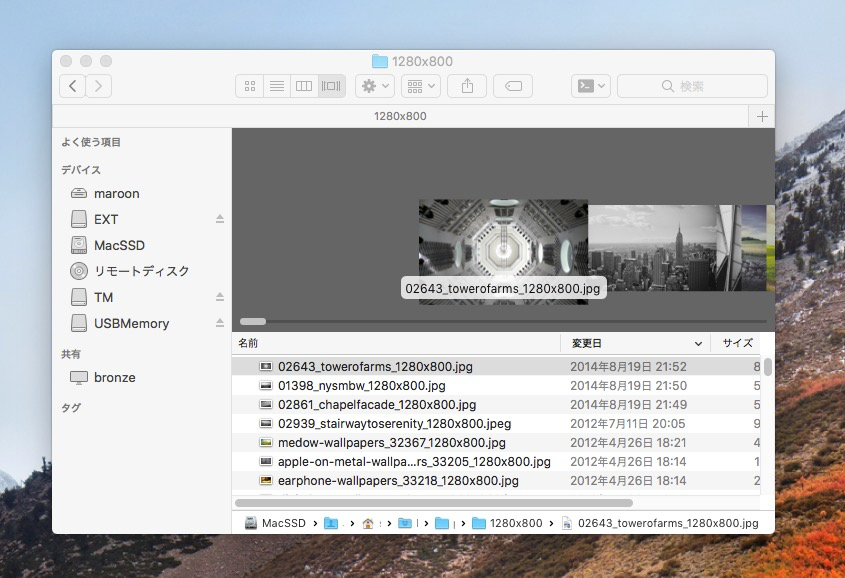
Task: Open MacSSD in the sidebar
Action: [118, 245]
